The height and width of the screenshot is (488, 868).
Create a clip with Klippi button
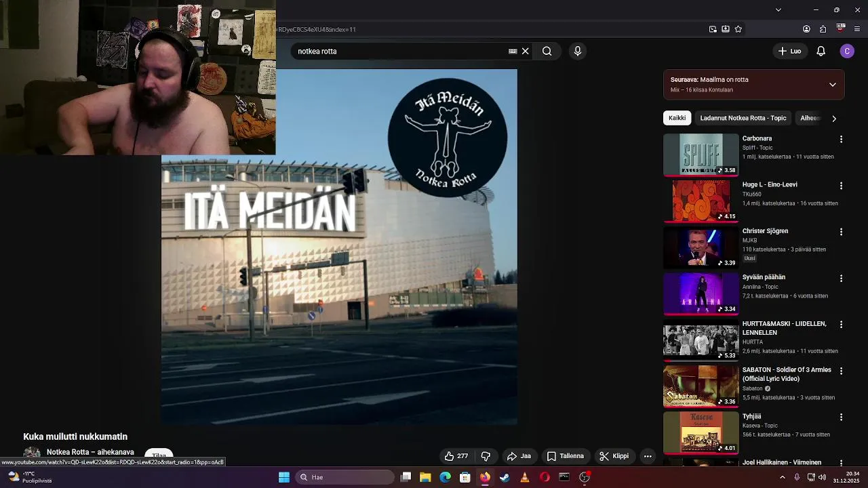coord(614,456)
